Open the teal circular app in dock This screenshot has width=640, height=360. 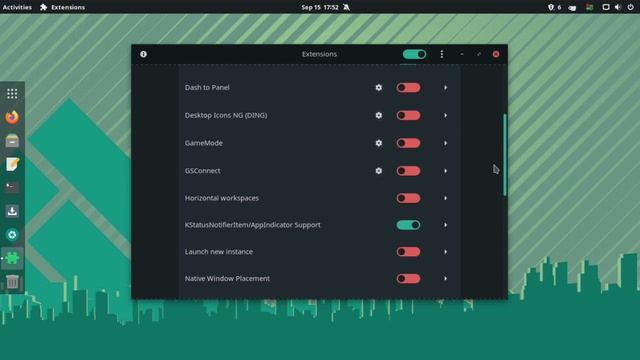click(x=12, y=235)
